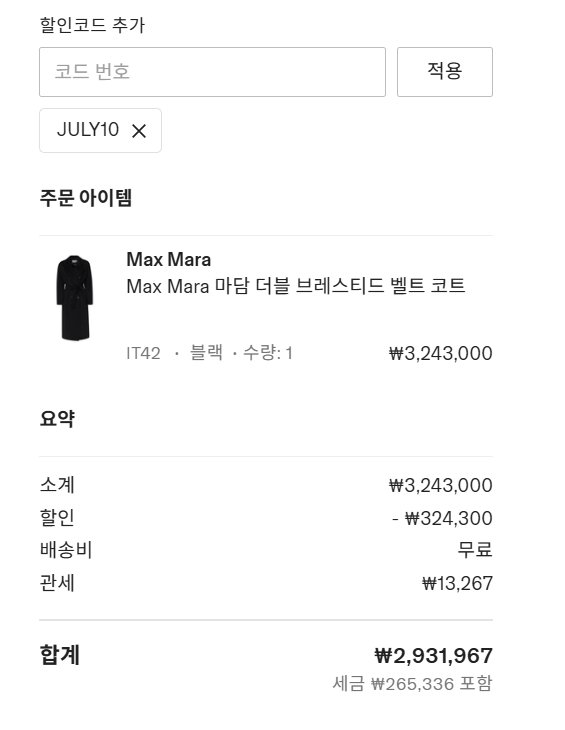Click the 주문 아이템 heading
565x730 pixels.
click(x=86, y=197)
